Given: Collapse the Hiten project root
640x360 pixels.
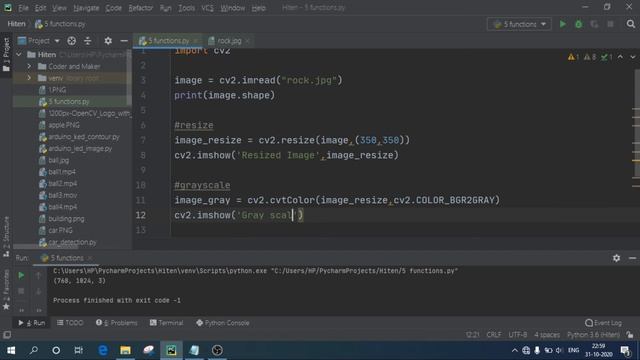Looking at the screenshot, I should coord(19,54).
